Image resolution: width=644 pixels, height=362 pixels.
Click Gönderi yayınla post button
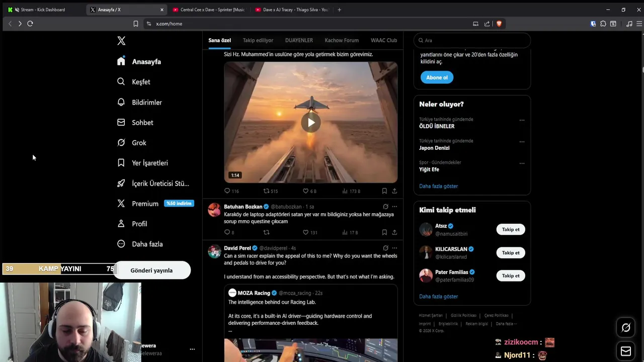pyautogui.click(x=151, y=270)
